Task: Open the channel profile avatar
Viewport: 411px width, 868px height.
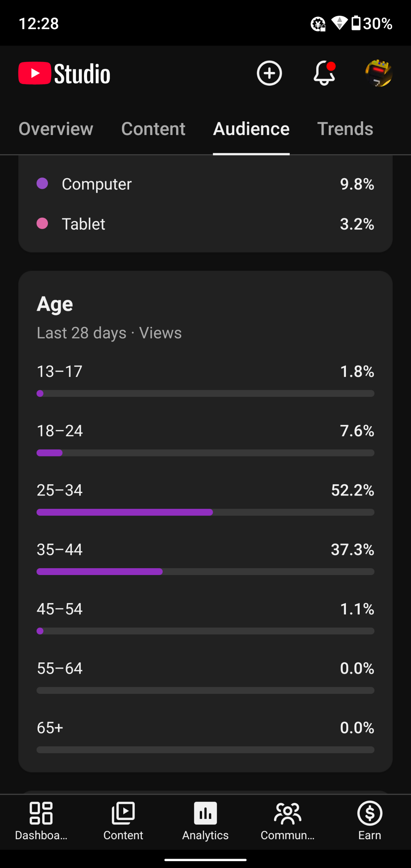Action: (379, 73)
